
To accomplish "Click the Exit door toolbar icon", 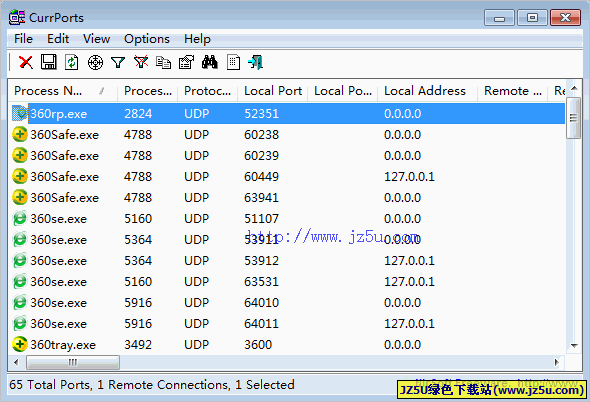I will (x=255, y=62).
